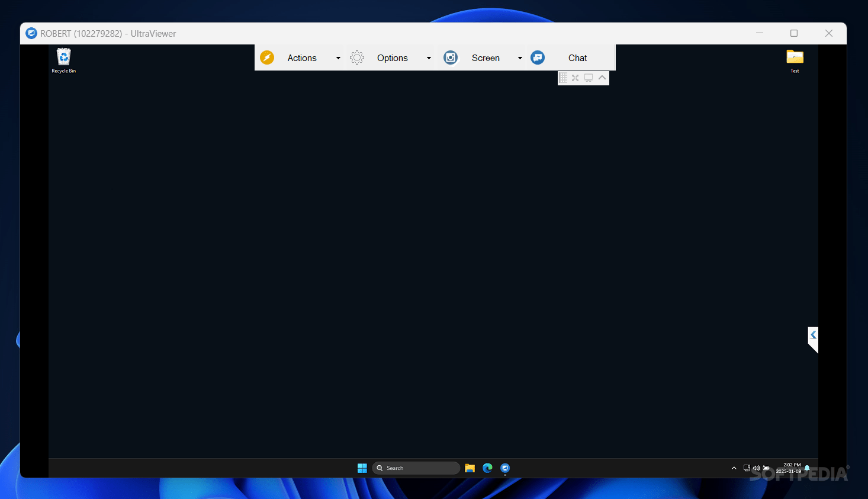Expand the Screen dropdown arrow

[x=520, y=58]
